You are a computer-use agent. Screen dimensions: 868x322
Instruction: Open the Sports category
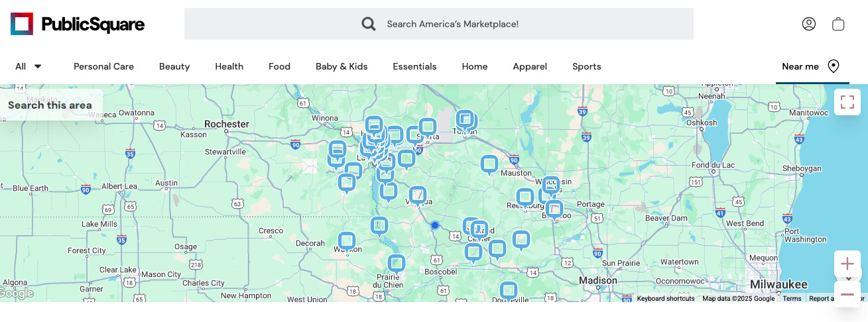pos(587,66)
